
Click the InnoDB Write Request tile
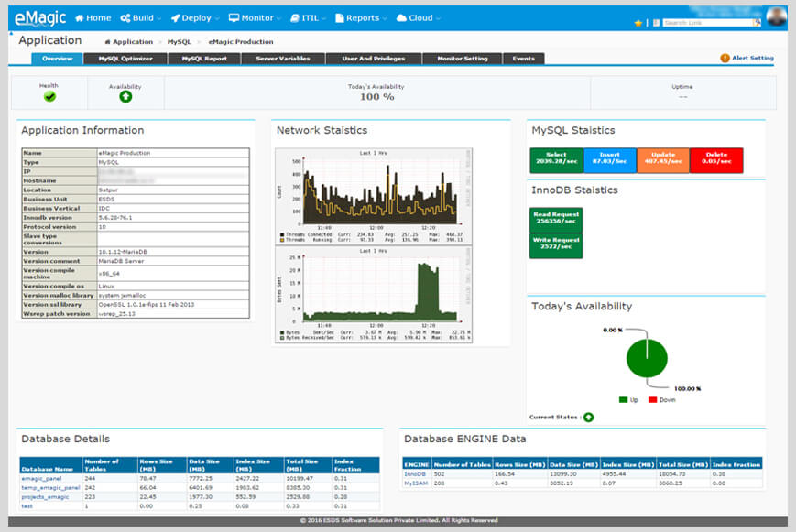click(556, 245)
